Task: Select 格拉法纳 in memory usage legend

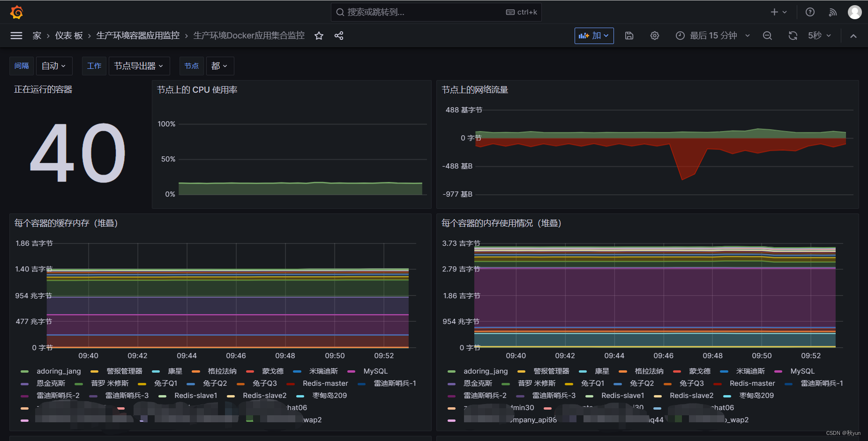Action: 649,371
